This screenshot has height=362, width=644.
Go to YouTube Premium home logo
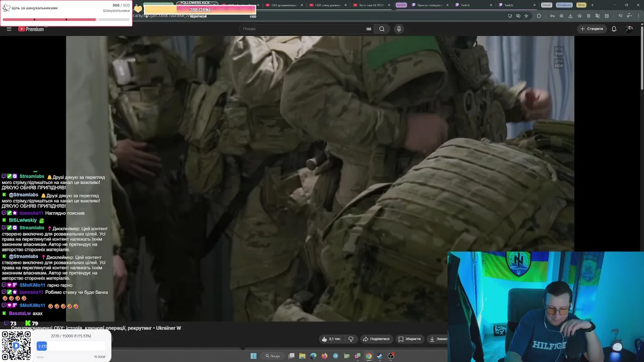pos(31,29)
